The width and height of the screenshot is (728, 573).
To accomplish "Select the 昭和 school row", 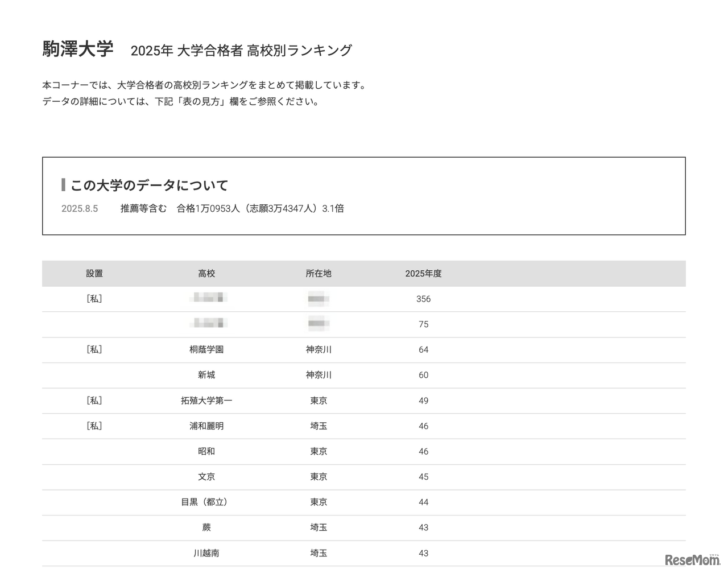I will pyautogui.click(x=206, y=451).
